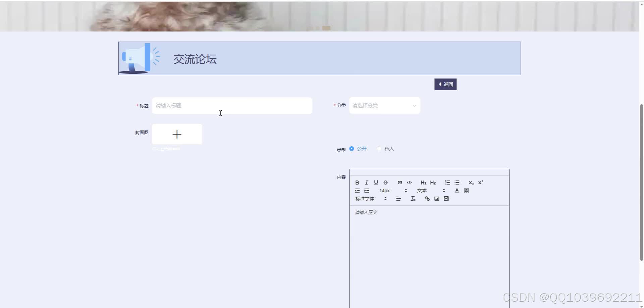Apply bold formatting in the editor
The height and width of the screenshot is (308, 644).
(x=357, y=182)
